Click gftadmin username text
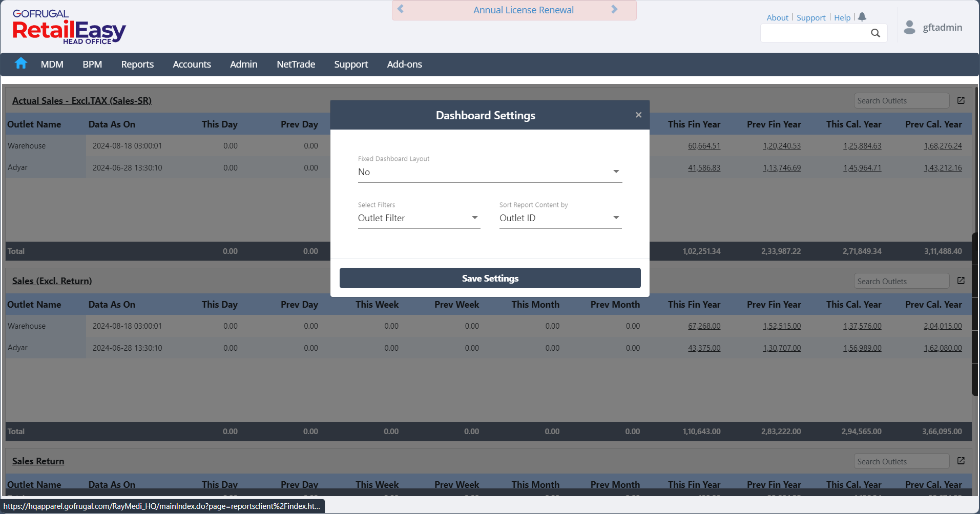The height and width of the screenshot is (514, 980). [x=943, y=28]
